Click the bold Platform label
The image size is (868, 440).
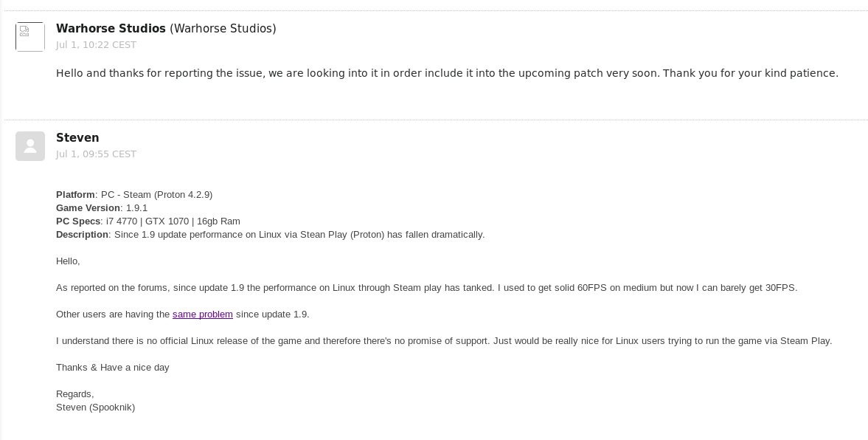[x=75, y=194]
